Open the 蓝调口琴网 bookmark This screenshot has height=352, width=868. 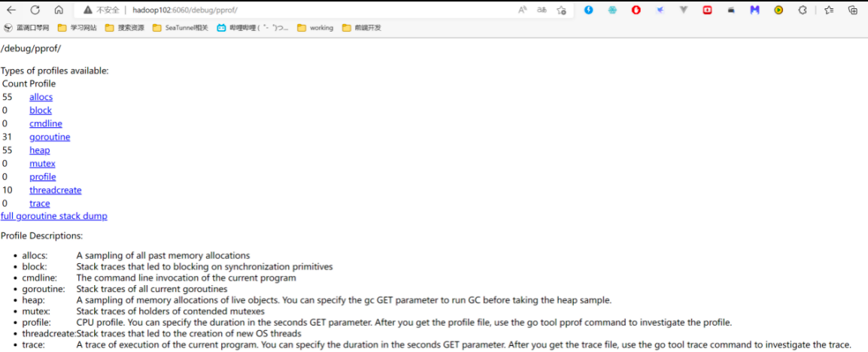26,28
